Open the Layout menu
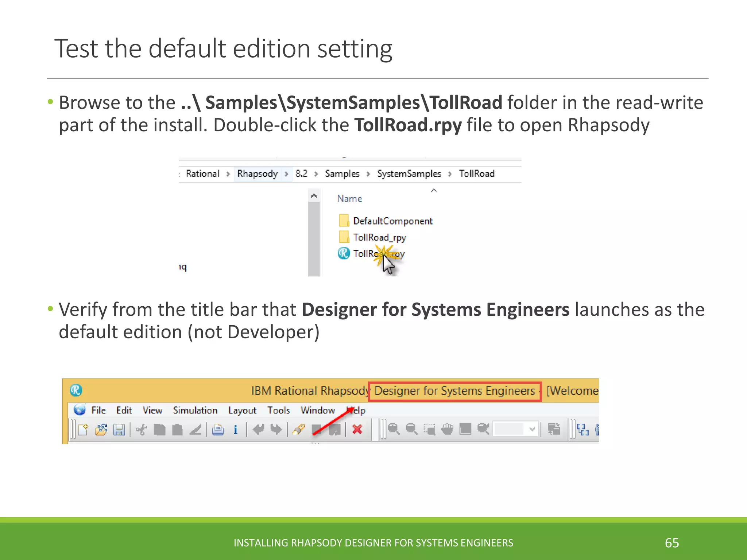 point(242,411)
